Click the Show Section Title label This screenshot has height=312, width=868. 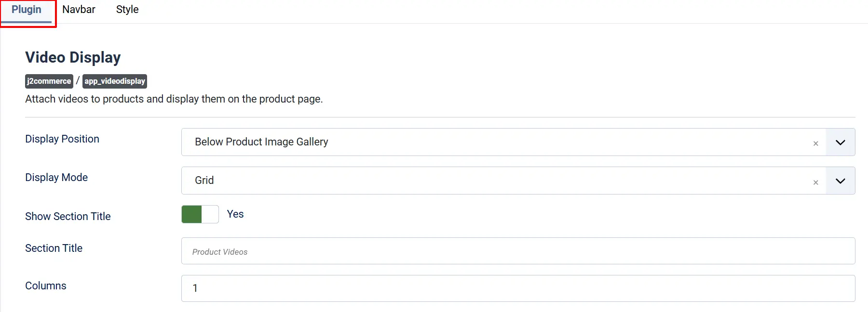point(68,216)
